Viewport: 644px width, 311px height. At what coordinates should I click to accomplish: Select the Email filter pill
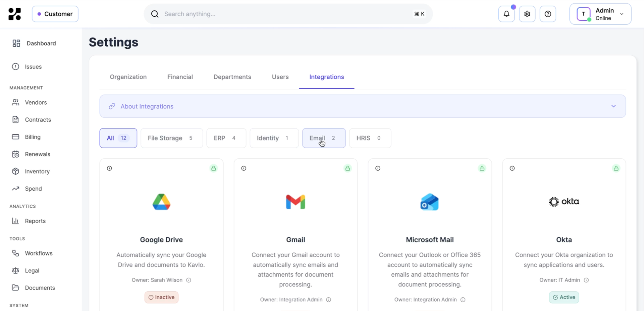point(324,138)
